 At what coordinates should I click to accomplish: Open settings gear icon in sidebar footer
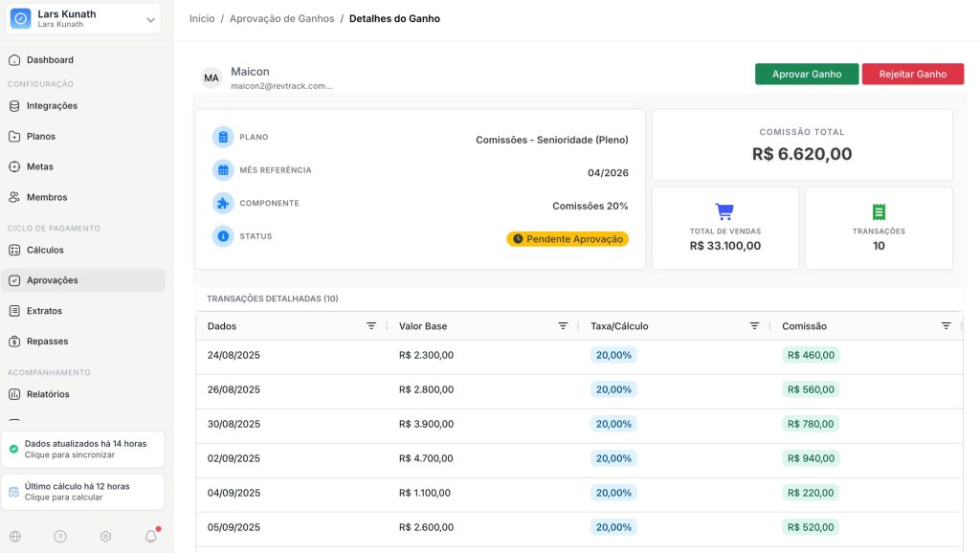click(106, 537)
